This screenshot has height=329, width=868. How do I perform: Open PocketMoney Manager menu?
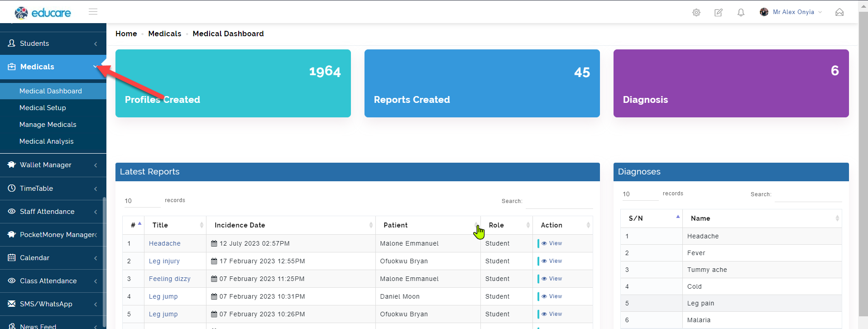click(x=53, y=234)
